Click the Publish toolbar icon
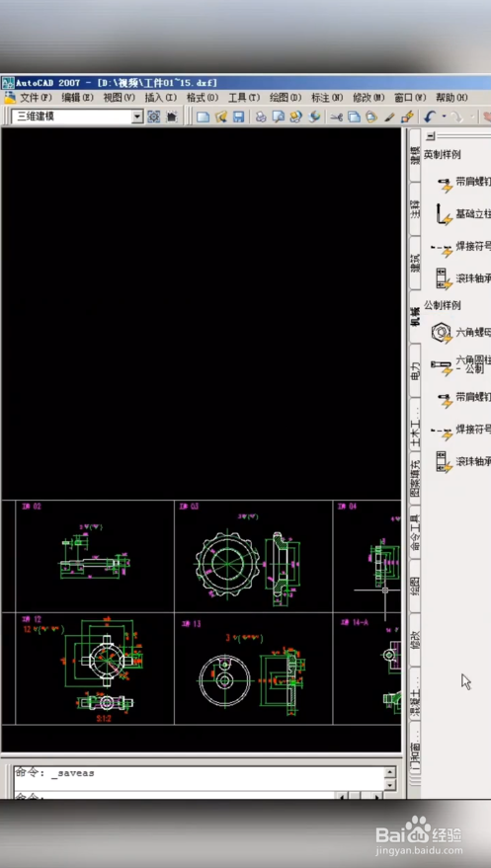 click(296, 117)
